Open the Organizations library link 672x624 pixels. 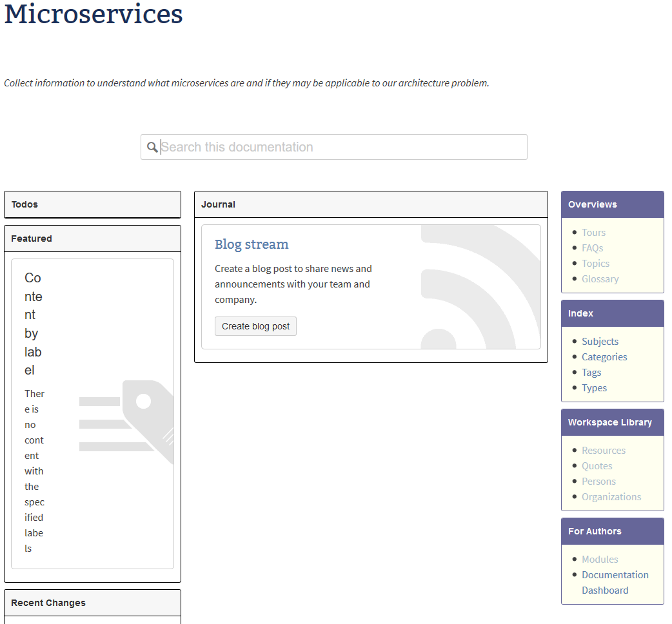[x=611, y=497]
